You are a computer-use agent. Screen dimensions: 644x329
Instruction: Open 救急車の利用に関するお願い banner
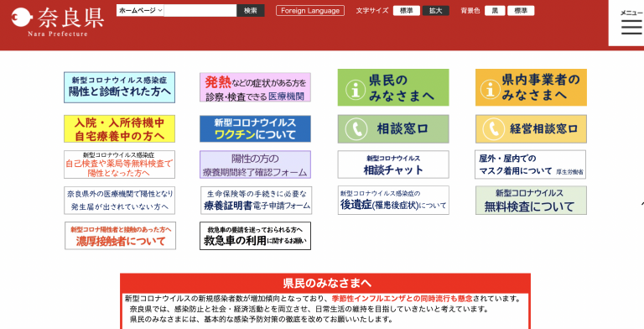pos(255,236)
